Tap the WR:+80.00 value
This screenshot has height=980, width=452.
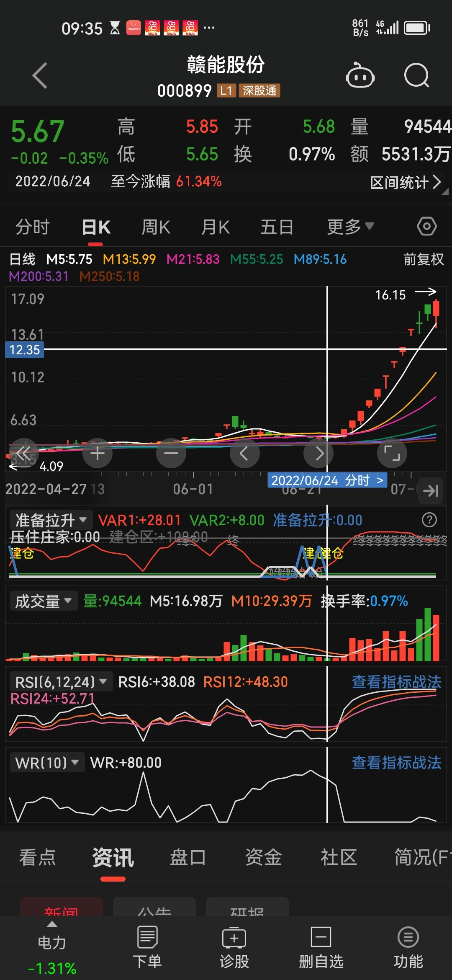click(x=126, y=763)
